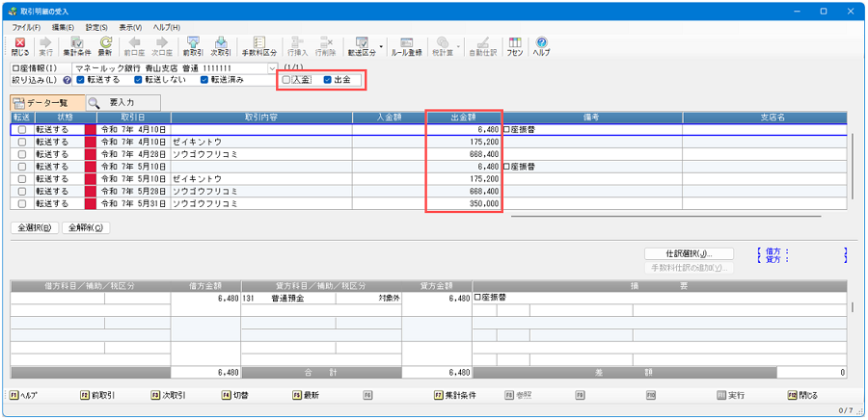Image resolution: width=868 pixels, height=420 pixels.
Task: Open the 編集(E) menu
Action: [63, 27]
